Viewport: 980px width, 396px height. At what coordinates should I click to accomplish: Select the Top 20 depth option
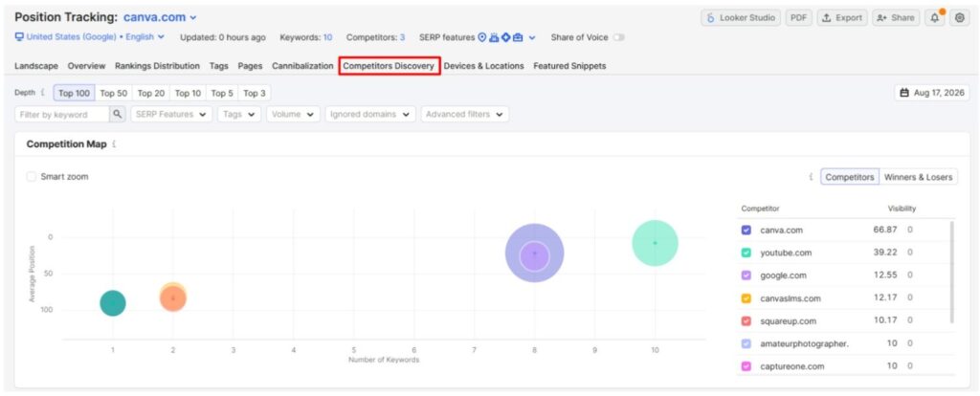click(x=151, y=93)
